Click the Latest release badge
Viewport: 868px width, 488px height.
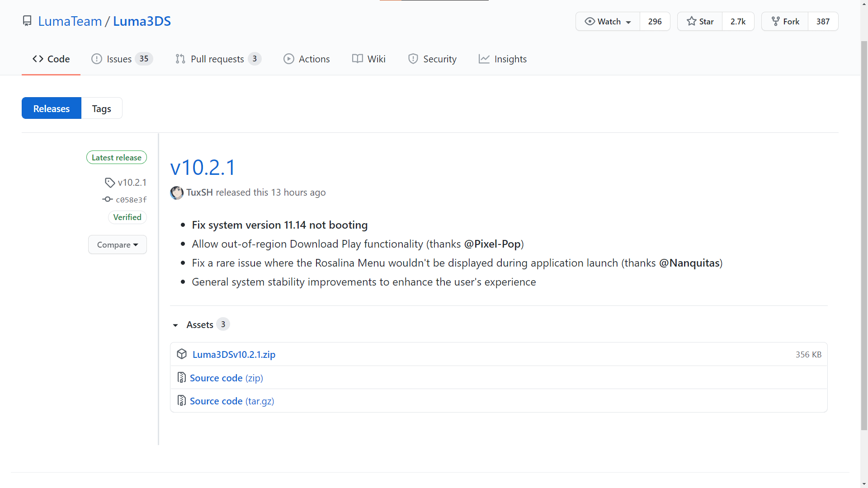coord(117,157)
